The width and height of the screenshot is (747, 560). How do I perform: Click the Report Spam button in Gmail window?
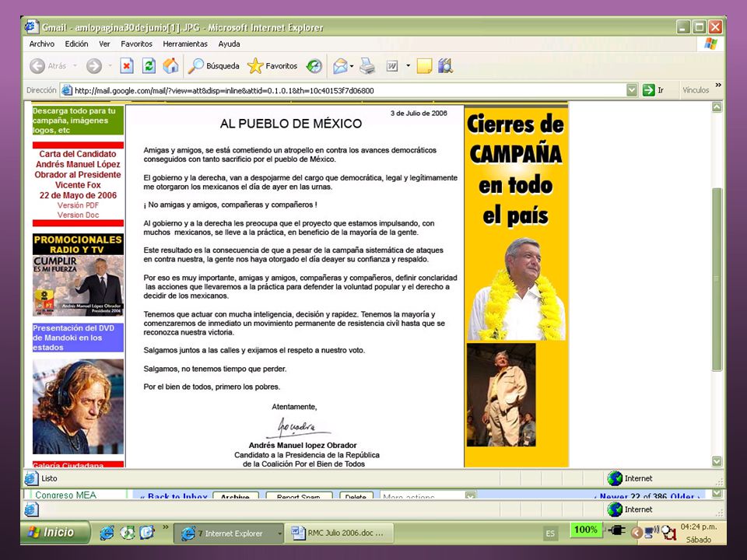(x=299, y=495)
